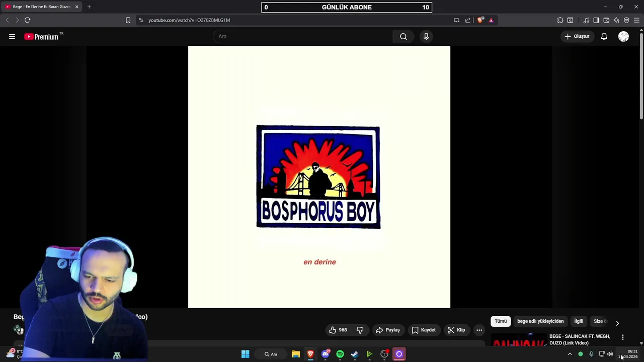Click the youtube.com address bar URL
Image resolution: width=644 pixels, height=362 pixels.
point(189,20)
